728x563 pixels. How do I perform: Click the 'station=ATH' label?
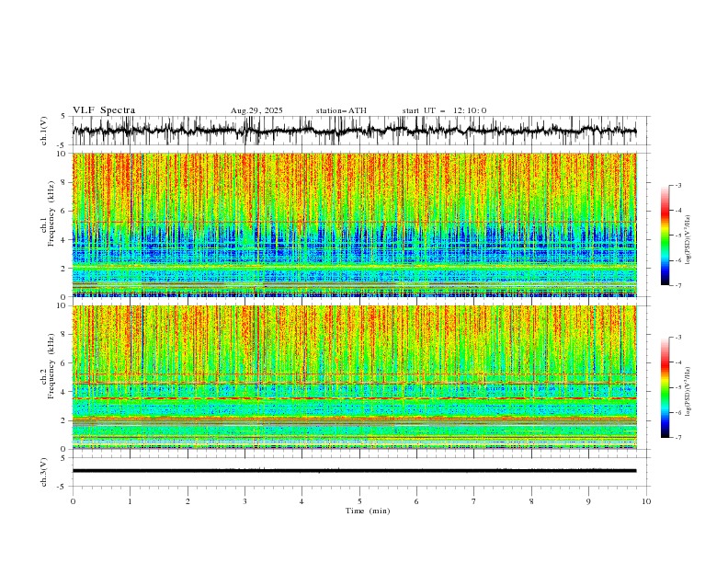[x=341, y=110]
